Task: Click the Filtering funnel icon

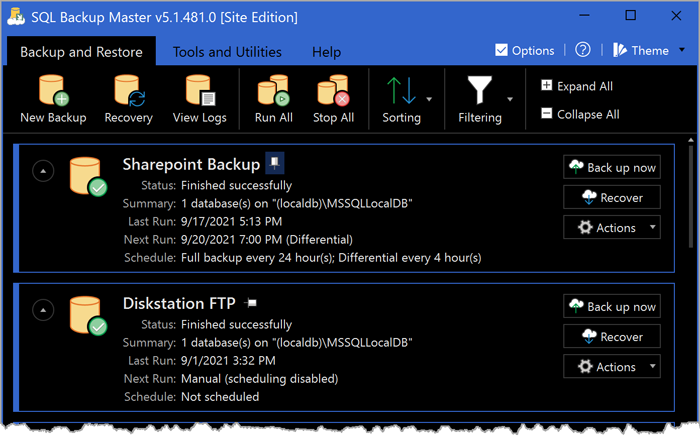Action: coord(479,90)
